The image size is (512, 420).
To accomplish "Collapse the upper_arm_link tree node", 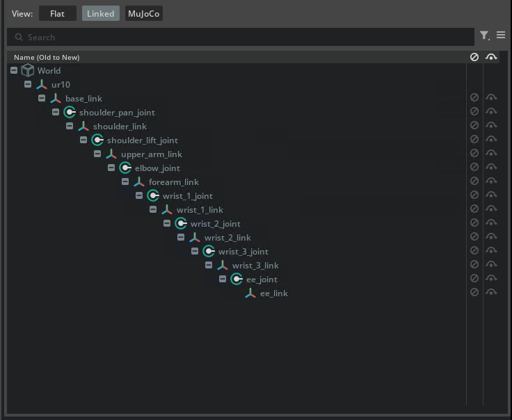I will coord(97,154).
